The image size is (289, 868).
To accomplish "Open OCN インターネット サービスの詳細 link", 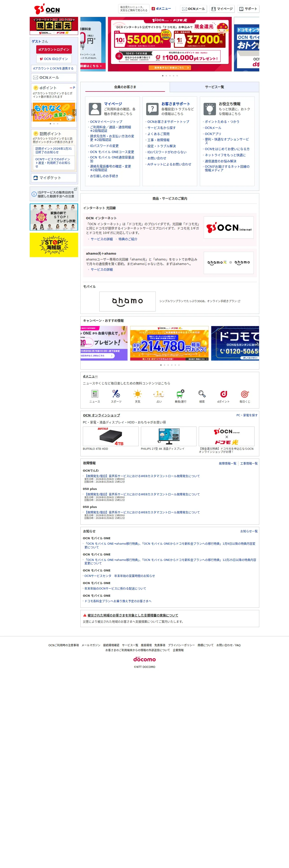I will click(102, 239).
